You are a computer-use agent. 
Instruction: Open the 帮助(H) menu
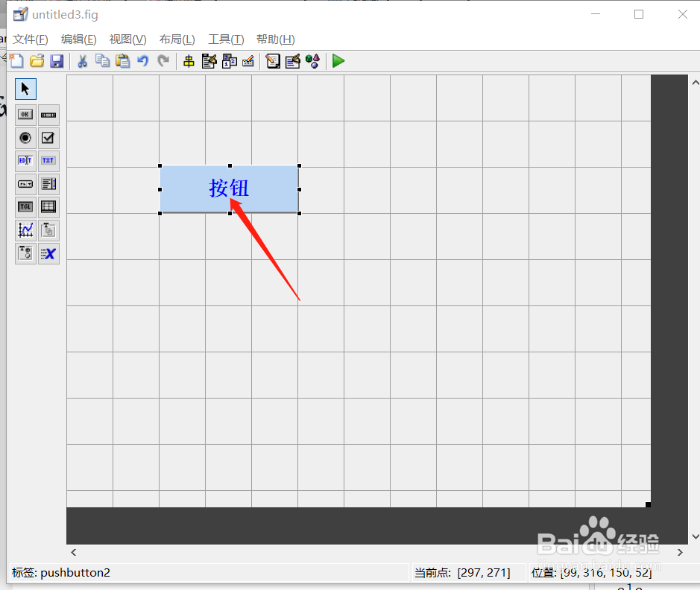click(275, 39)
